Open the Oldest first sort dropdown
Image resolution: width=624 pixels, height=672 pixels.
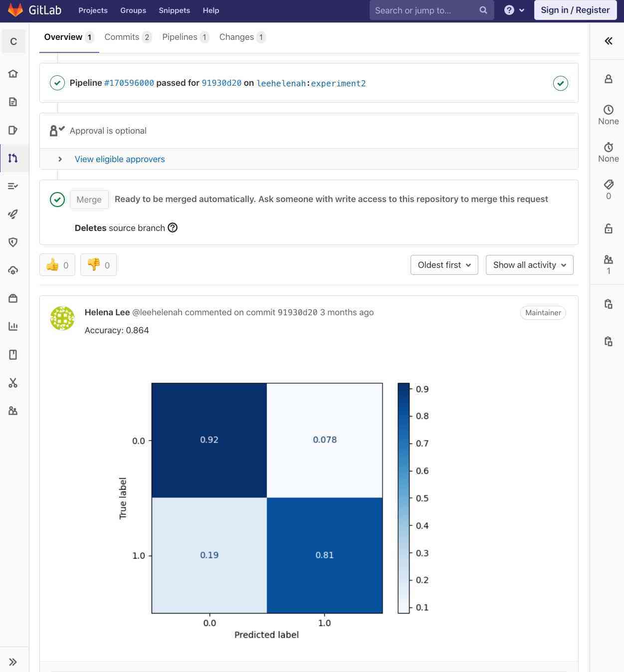tap(444, 265)
